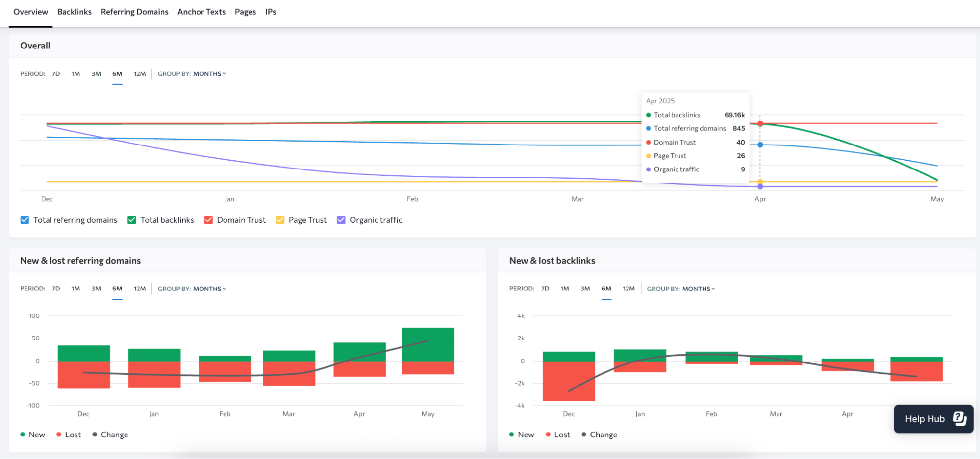Toggle the Total backlinks checkbox
This screenshot has width=980, height=459.
pos(131,220)
